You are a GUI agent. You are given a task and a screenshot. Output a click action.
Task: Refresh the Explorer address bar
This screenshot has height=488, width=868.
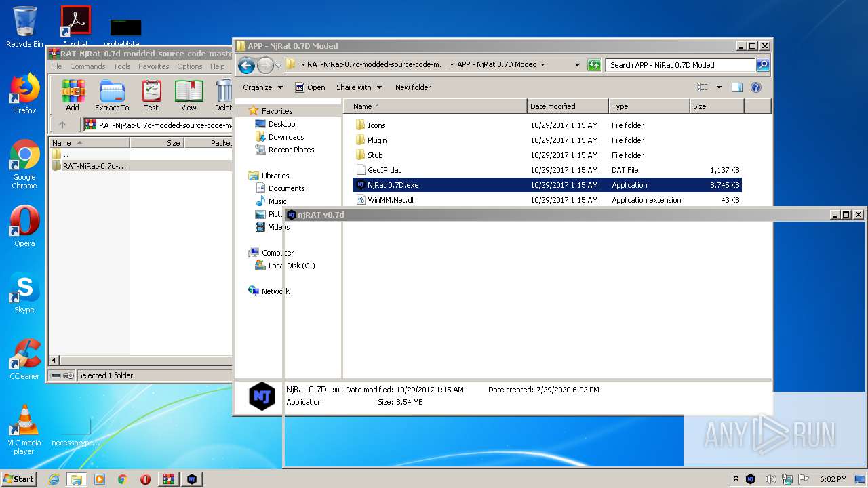pos(594,65)
